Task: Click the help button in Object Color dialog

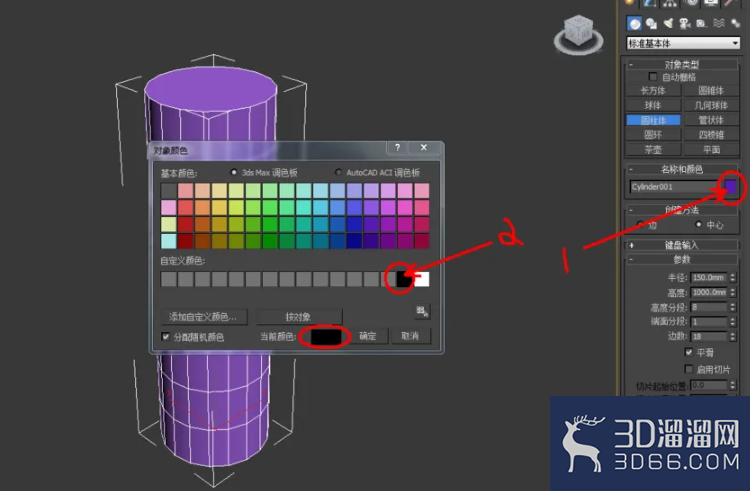Action: tap(397, 148)
